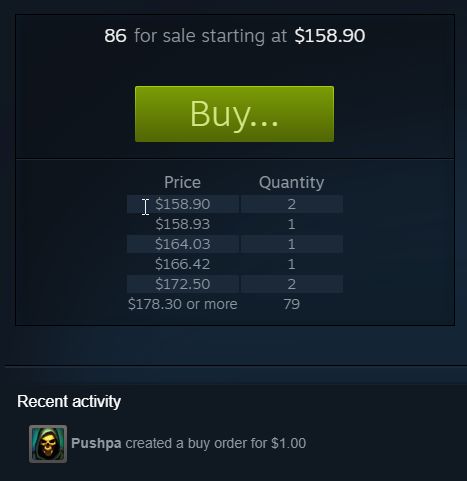The image size is (467, 481).
Task: Click the $178.30 or more row
Action: (x=234, y=304)
